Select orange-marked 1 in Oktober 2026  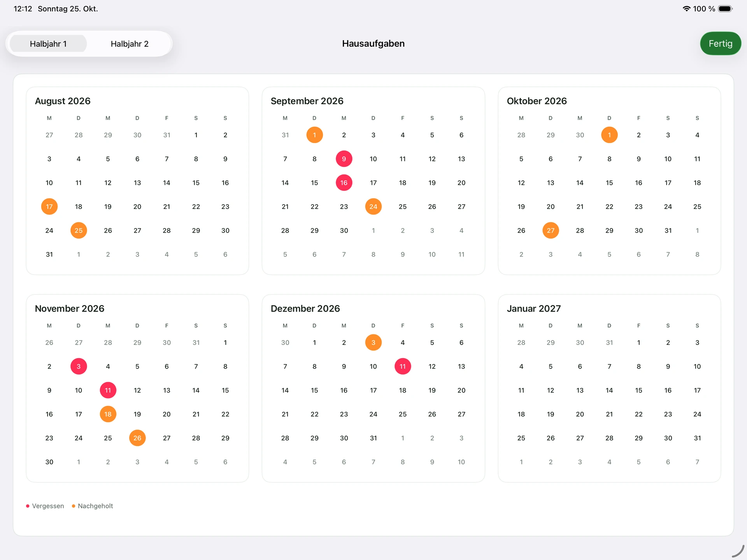click(x=609, y=135)
